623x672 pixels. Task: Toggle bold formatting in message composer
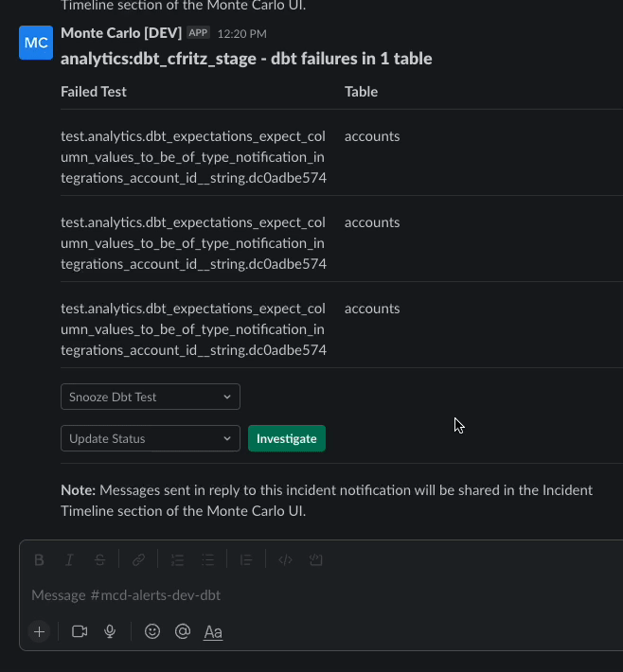pos(39,559)
